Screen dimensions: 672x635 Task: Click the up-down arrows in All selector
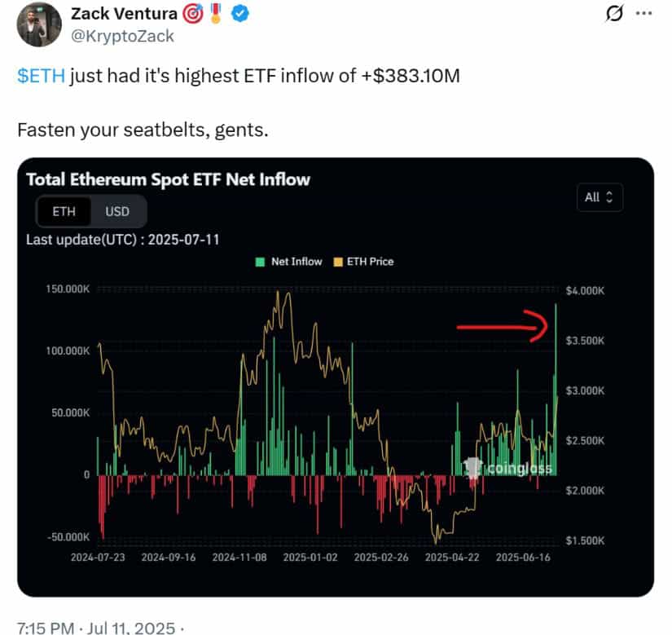pyautogui.click(x=609, y=197)
